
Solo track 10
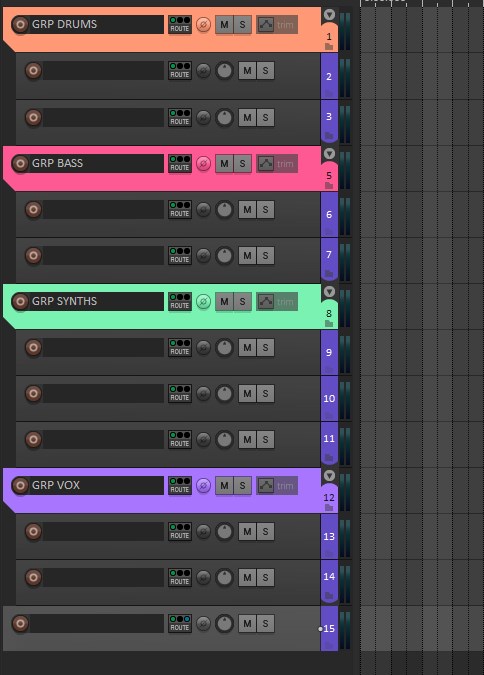pyautogui.click(x=266, y=393)
